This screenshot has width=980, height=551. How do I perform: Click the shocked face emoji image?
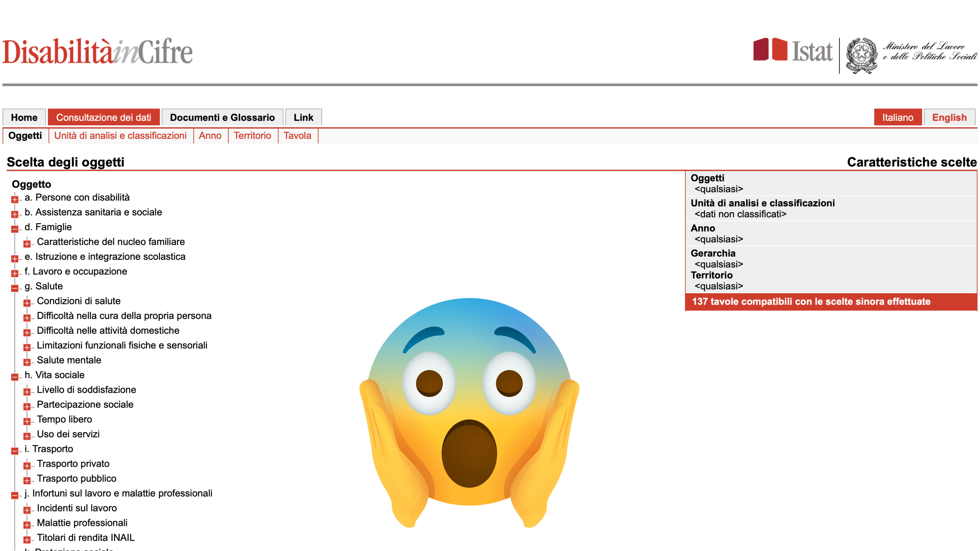(469, 413)
